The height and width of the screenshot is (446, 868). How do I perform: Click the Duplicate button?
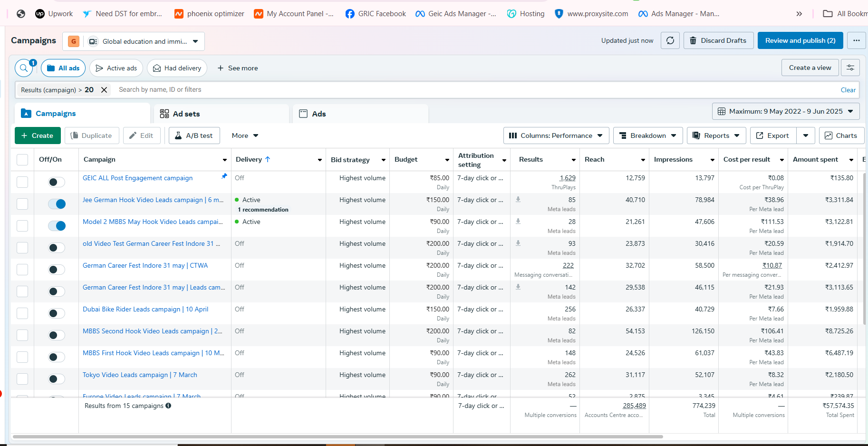[91, 136]
